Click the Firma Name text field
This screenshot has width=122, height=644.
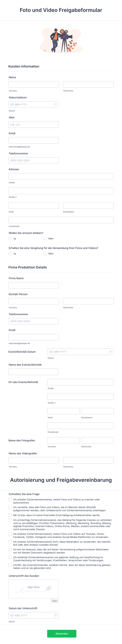[x=34, y=285]
